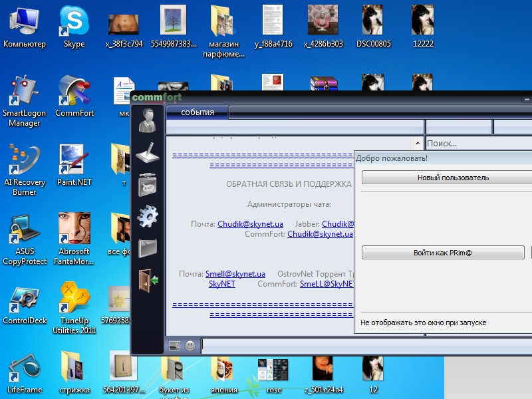The height and width of the screenshot is (399, 532).
Task: Launch Skype from the desktop
Action: (74, 28)
